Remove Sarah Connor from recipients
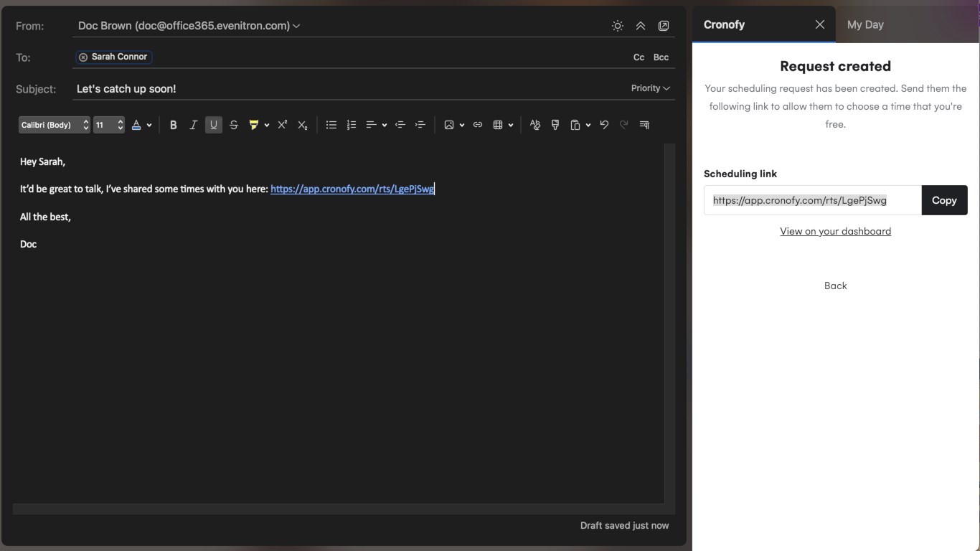 point(83,57)
